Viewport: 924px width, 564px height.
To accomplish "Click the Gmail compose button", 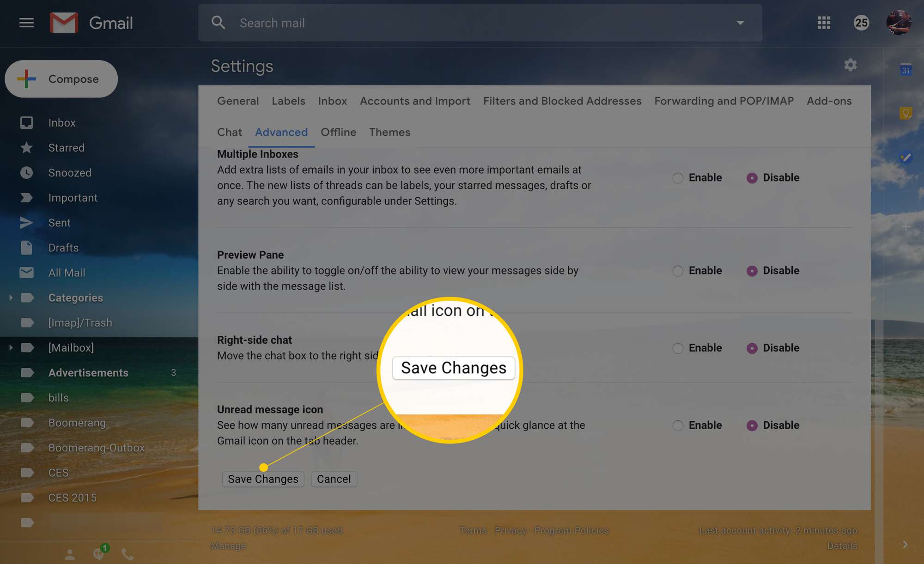I will 61,79.
